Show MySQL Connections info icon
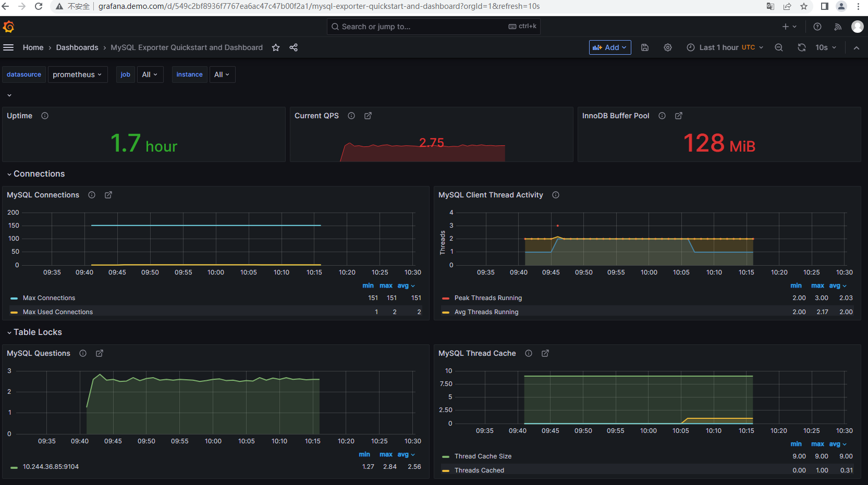 (92, 195)
